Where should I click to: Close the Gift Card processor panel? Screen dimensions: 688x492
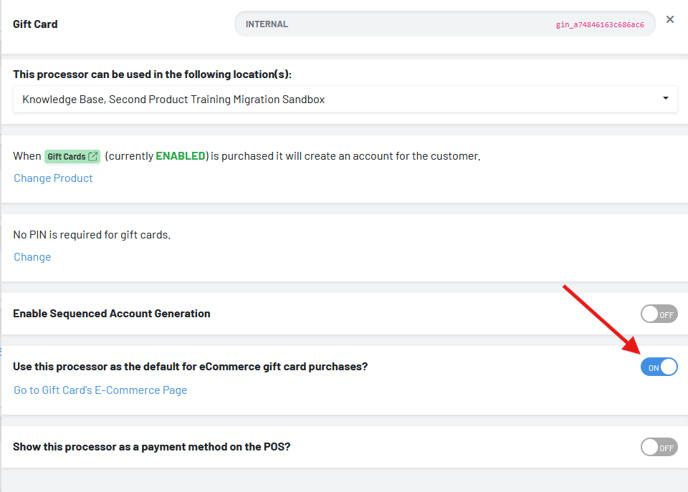coord(670,20)
